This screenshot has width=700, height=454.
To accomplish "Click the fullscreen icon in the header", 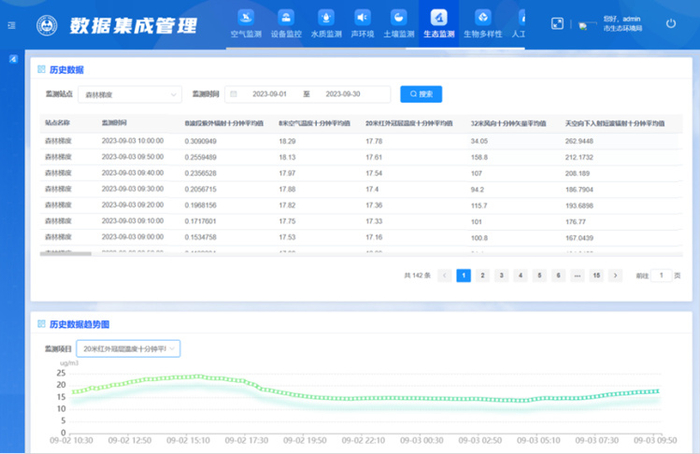I will coord(558,22).
